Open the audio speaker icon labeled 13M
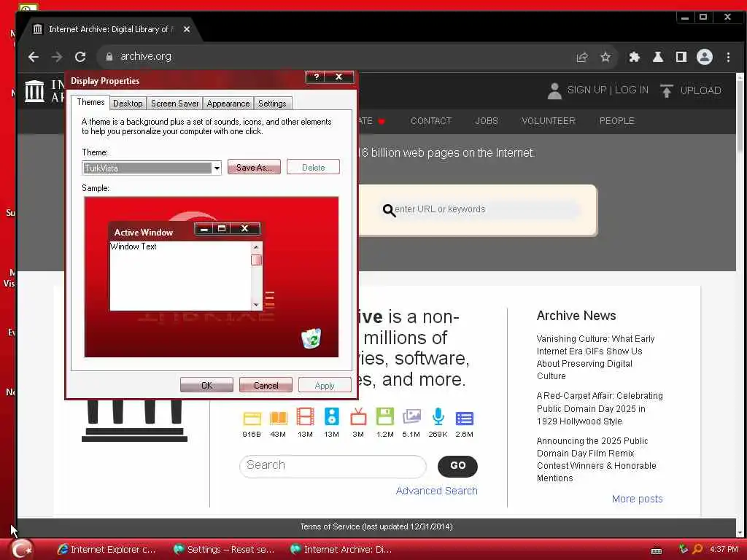Viewport: 747px width, 560px height. point(332,416)
